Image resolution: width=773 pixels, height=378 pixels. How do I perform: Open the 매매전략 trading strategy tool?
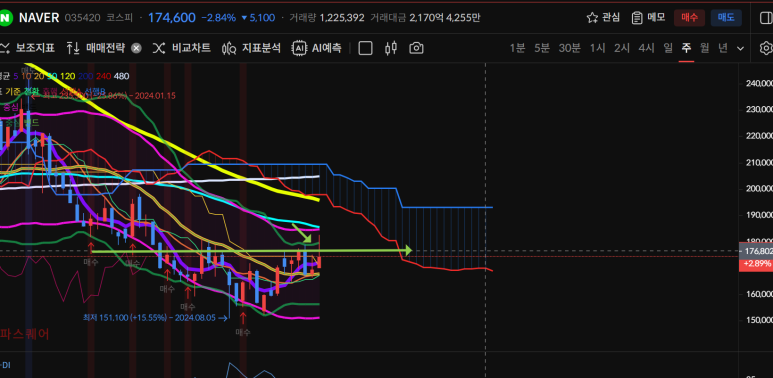click(97, 48)
